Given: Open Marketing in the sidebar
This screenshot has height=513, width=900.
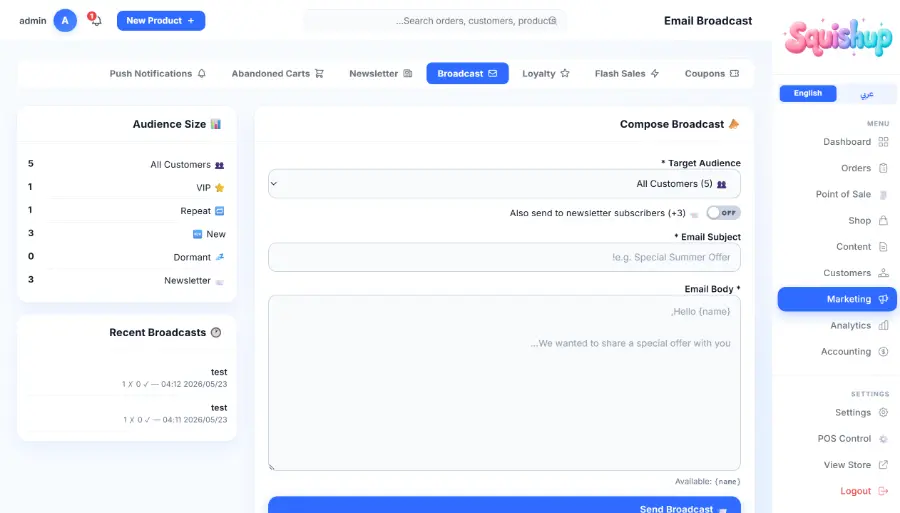Looking at the screenshot, I should [837, 299].
